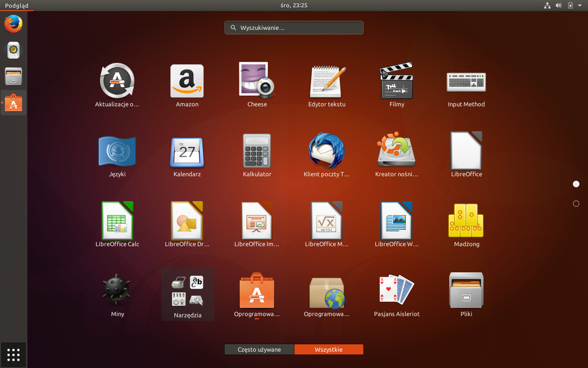The width and height of the screenshot is (588, 368).
Task: Open Klient poczty Thunderbird
Action: [x=327, y=155]
